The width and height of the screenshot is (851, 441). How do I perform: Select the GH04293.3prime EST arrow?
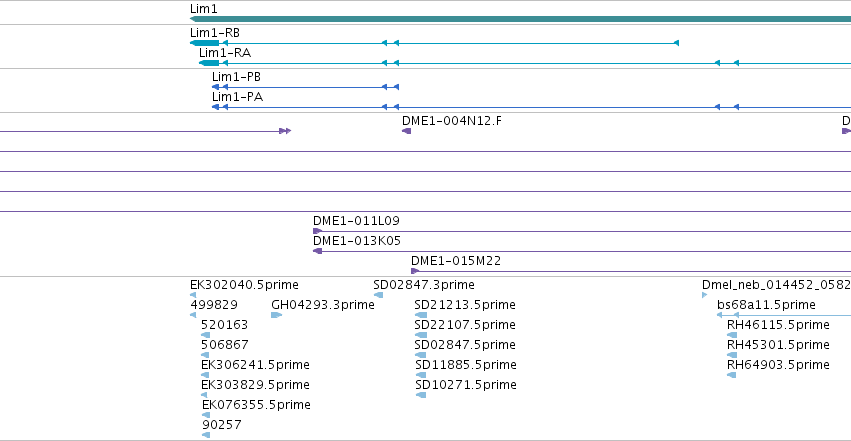click(277, 315)
